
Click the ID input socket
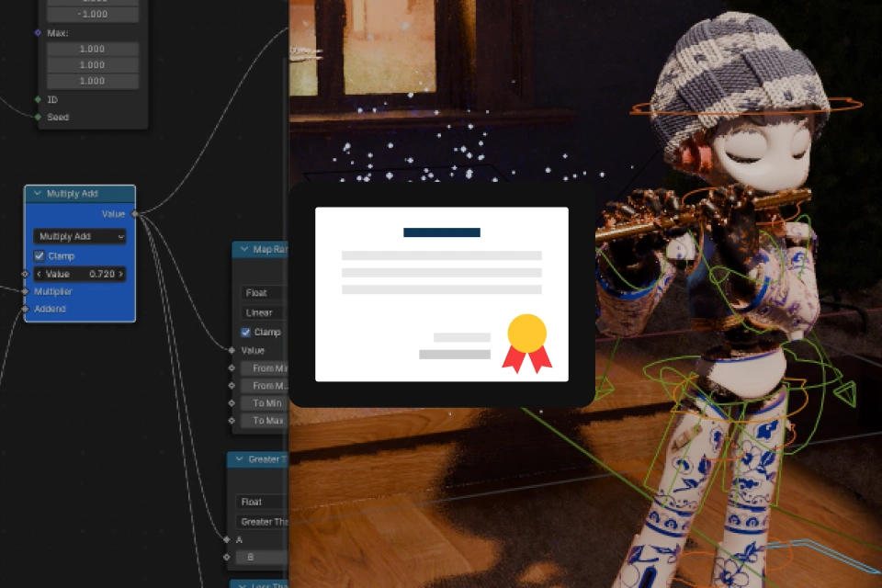pyautogui.click(x=38, y=99)
